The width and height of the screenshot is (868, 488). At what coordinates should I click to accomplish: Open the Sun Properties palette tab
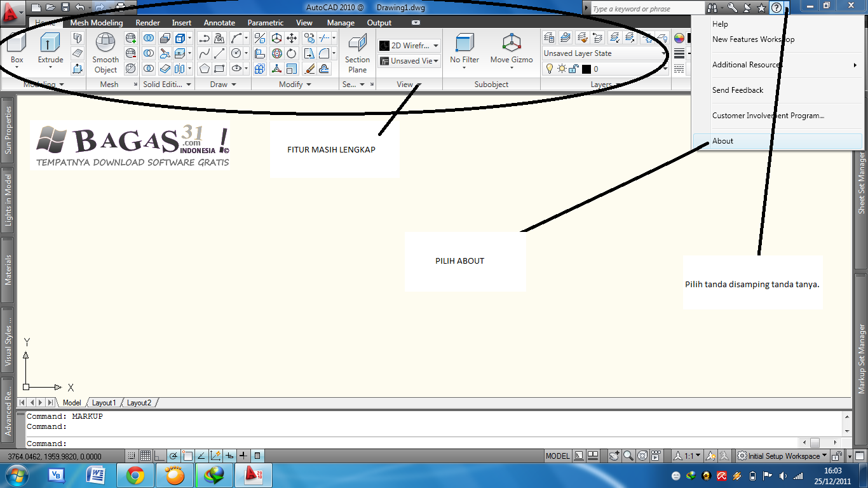[8, 130]
